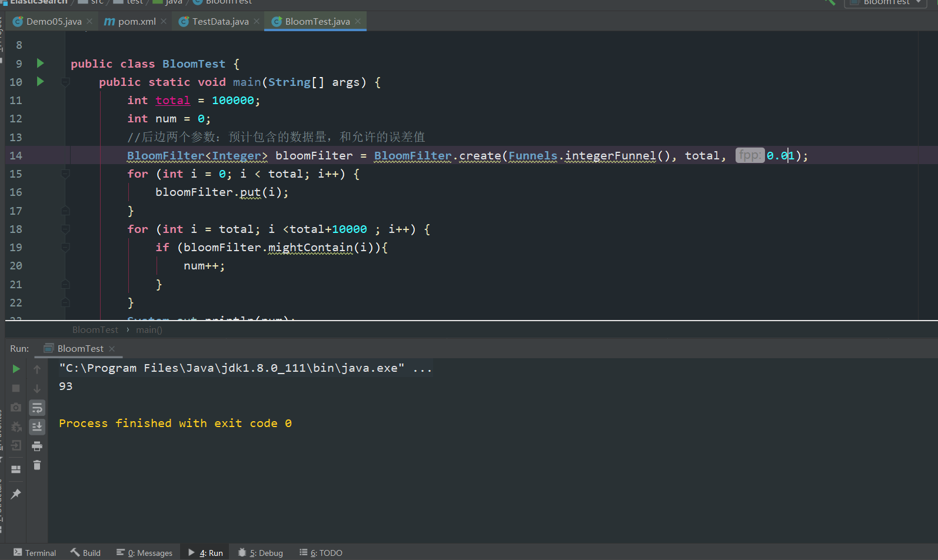938x560 pixels.
Task: Click the java.exe command line in console
Action: 245,368
